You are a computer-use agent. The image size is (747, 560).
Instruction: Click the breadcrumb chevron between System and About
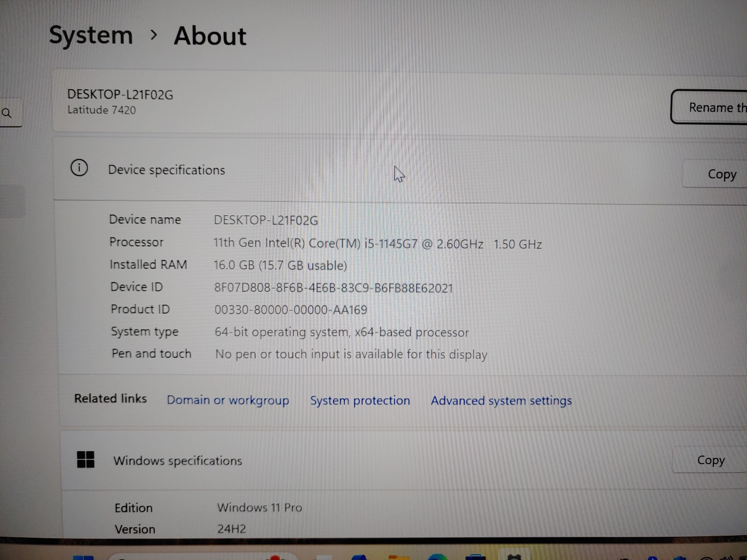click(153, 35)
